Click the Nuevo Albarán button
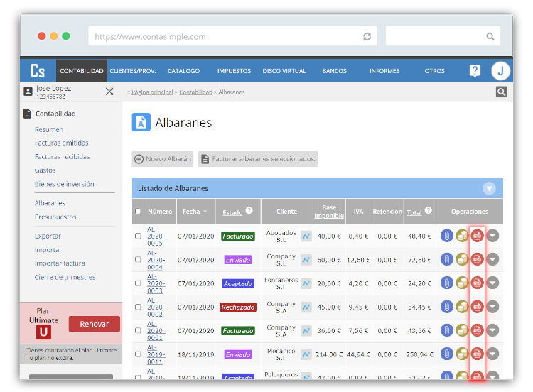533x392 pixels. [x=163, y=158]
